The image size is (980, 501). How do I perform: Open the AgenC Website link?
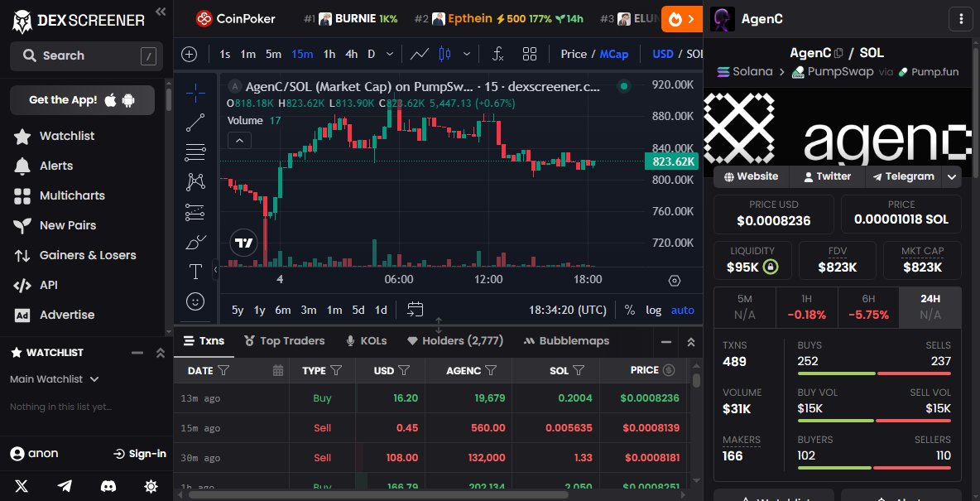pyautogui.click(x=752, y=177)
